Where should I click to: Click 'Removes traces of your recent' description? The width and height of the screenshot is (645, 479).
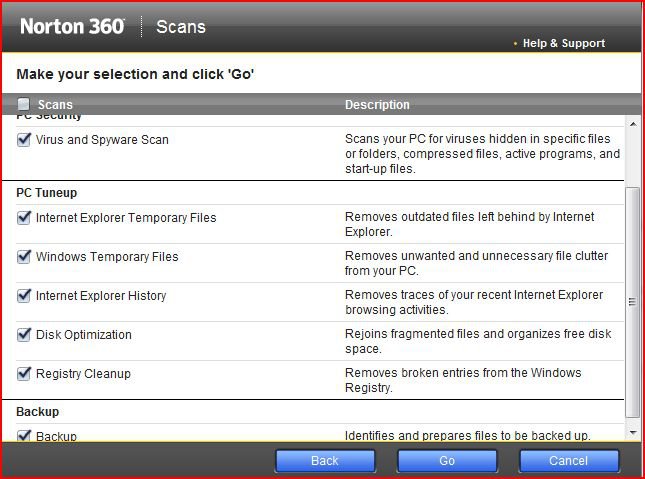(x=474, y=302)
